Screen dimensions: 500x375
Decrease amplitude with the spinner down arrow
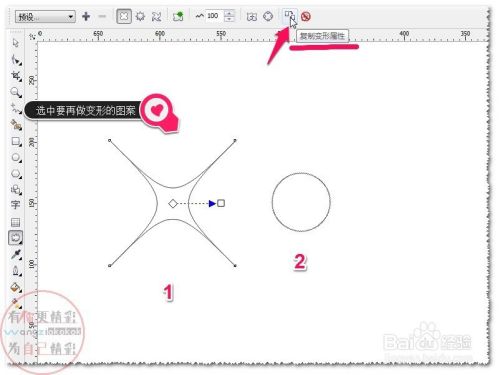click(229, 19)
